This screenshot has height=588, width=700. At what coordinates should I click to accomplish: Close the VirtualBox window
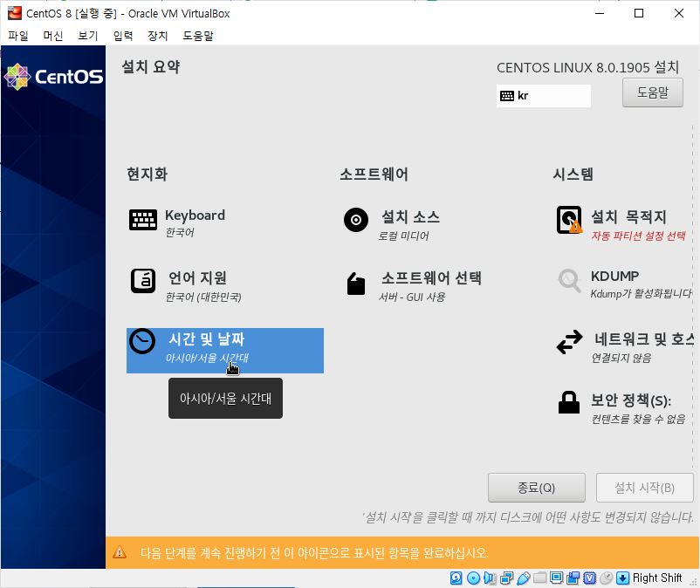coord(679,13)
